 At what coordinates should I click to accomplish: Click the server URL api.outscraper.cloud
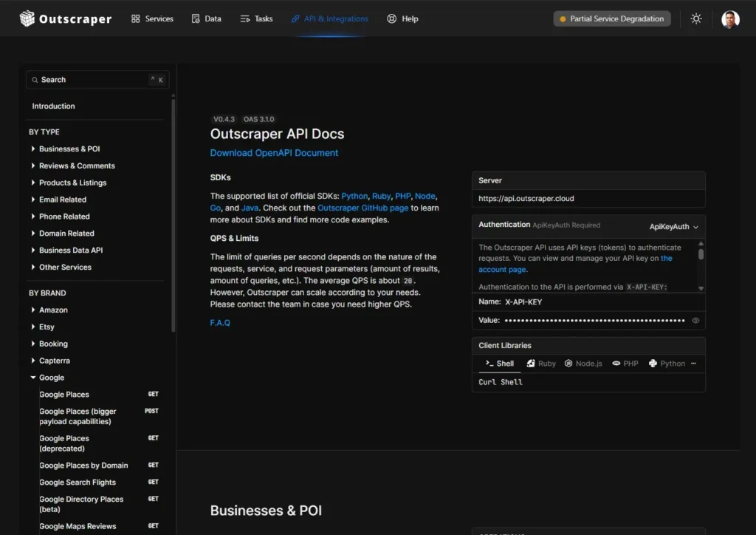526,198
